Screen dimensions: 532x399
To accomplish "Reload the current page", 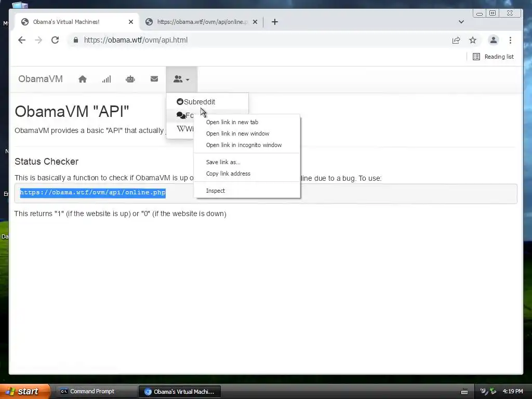I will coord(55,40).
